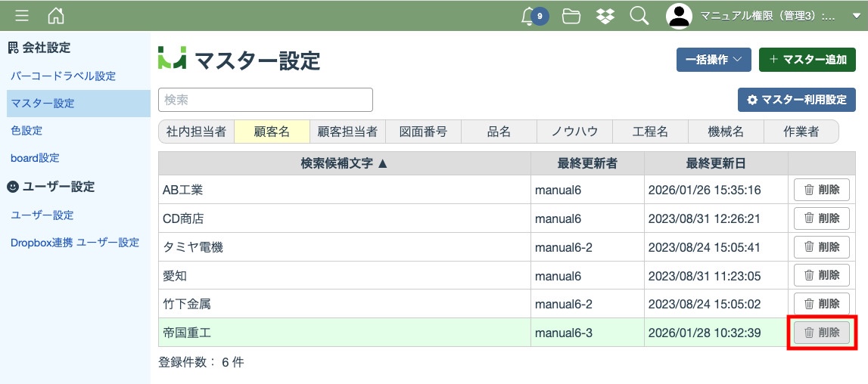
Task: Click the user avatar icon
Action: [679, 16]
